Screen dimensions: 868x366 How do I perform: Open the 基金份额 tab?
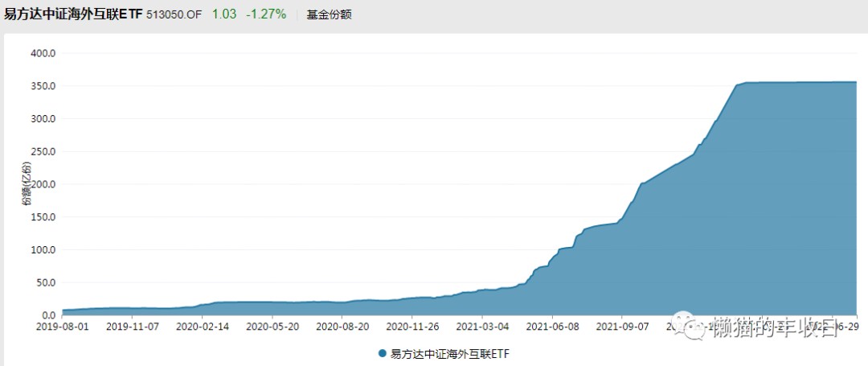click(x=329, y=14)
